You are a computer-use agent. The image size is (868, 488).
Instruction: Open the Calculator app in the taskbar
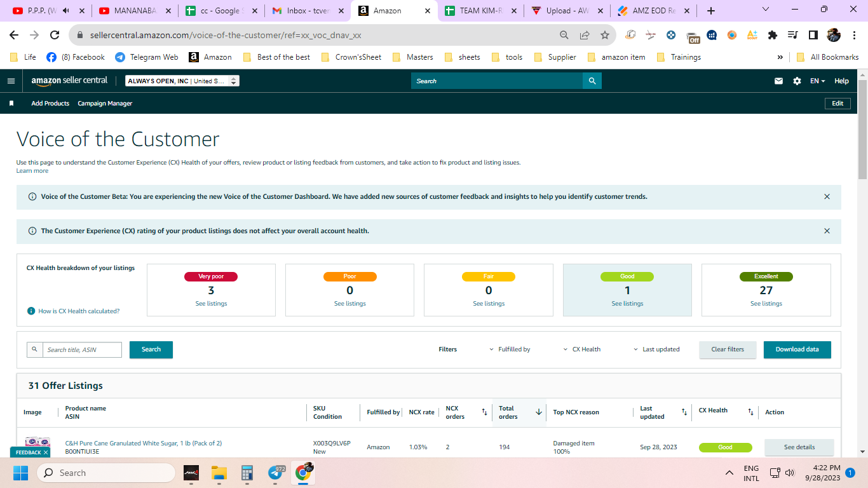[247, 473]
